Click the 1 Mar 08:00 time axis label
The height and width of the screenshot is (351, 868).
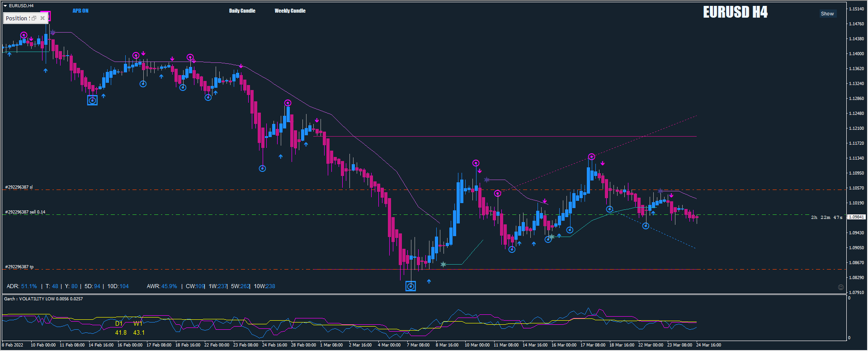331,345
